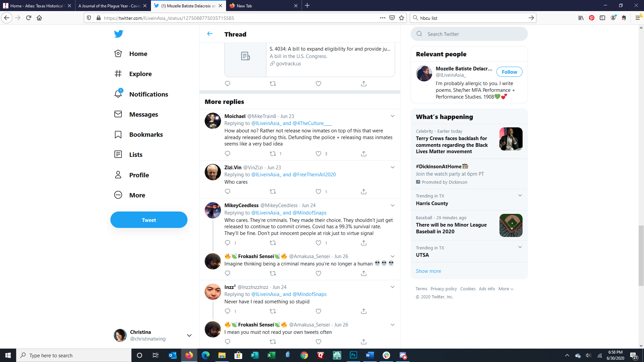Open the Lists sidebar item

pos(136,155)
